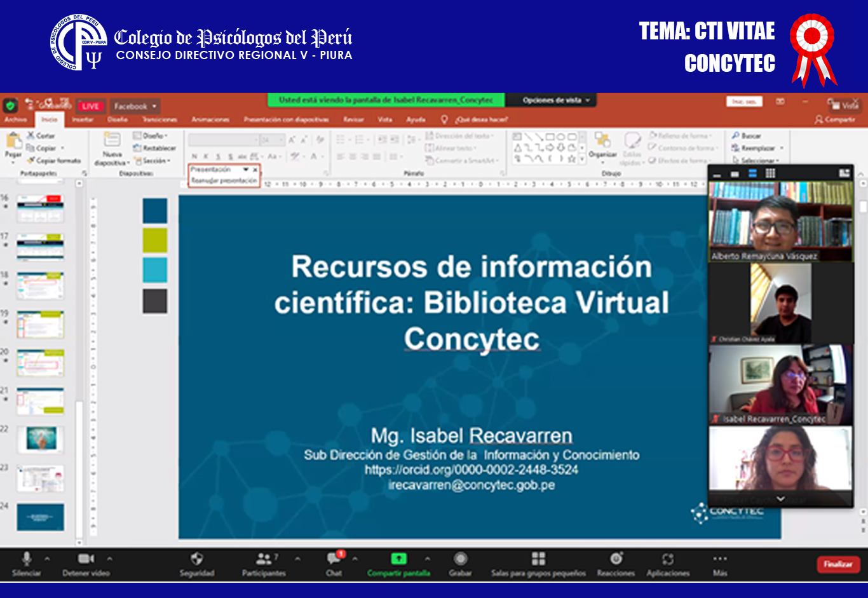Image resolution: width=868 pixels, height=598 pixels.
Task: Open Aplicaciones in Zoom toolbar
Action: pos(668,564)
